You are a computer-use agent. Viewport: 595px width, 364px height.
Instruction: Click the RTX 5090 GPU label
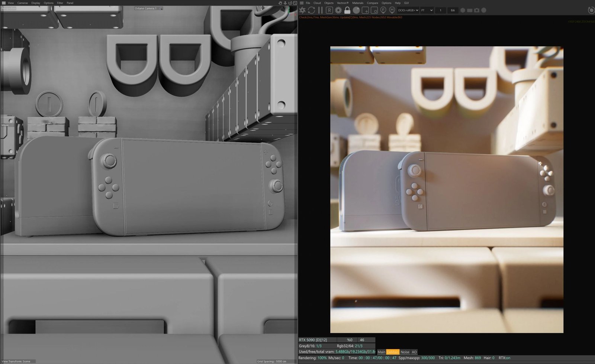(x=313, y=340)
